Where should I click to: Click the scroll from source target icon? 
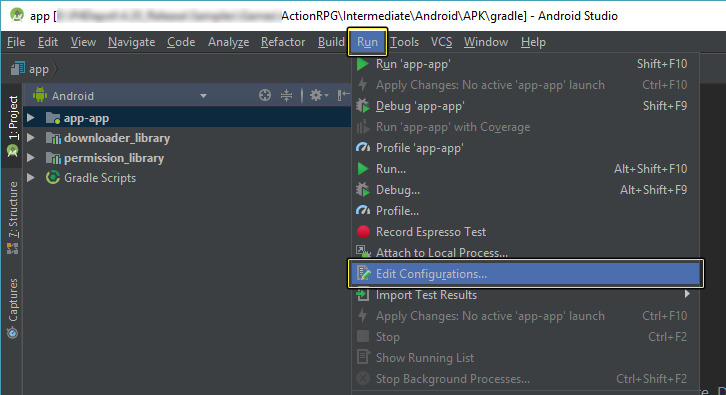pyautogui.click(x=265, y=95)
